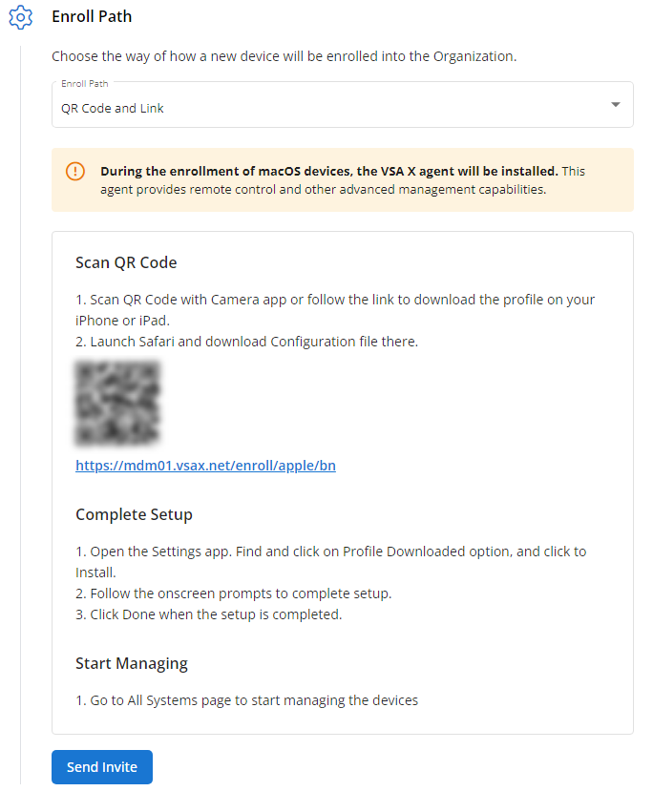Click the 'Choose the way' description text

click(x=284, y=56)
